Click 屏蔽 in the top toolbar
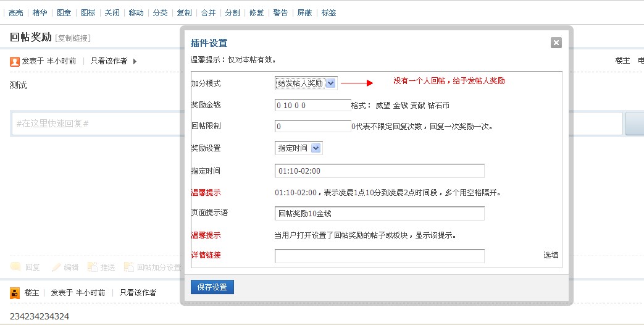 (x=304, y=12)
